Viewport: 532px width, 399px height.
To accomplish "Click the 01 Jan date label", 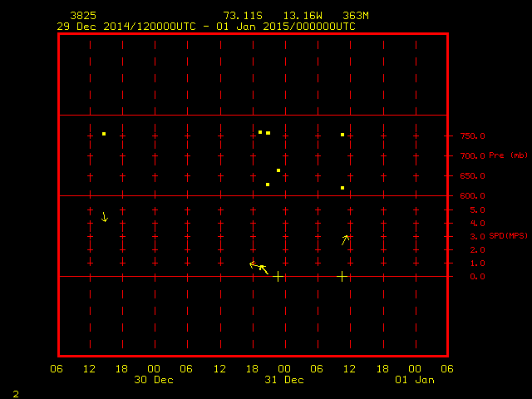I will (415, 380).
